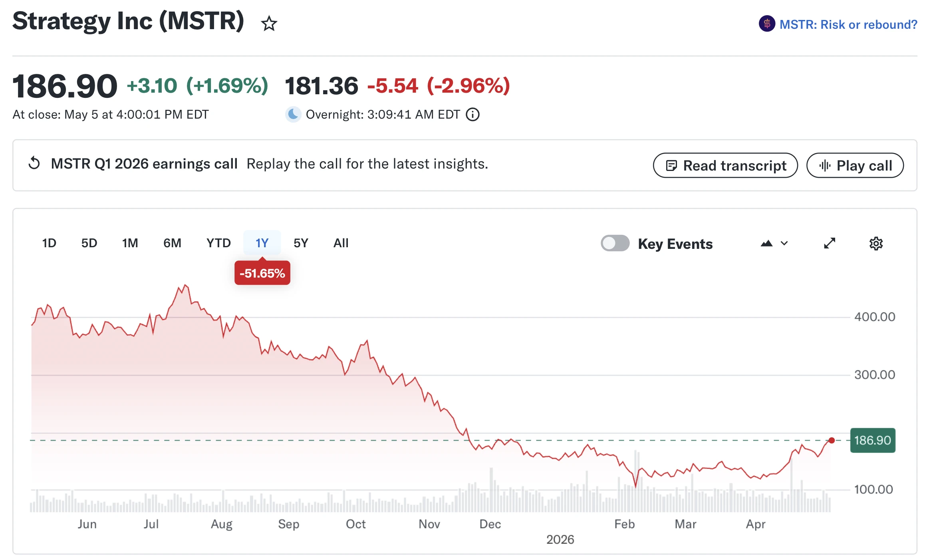The width and height of the screenshot is (925, 560).
Task: Click the -5.54 (-2.96%) overnight change
Action: (x=439, y=86)
